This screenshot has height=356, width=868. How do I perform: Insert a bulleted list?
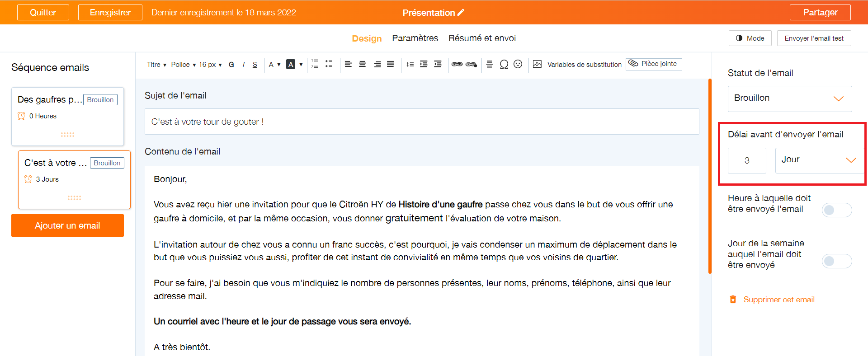coord(329,64)
